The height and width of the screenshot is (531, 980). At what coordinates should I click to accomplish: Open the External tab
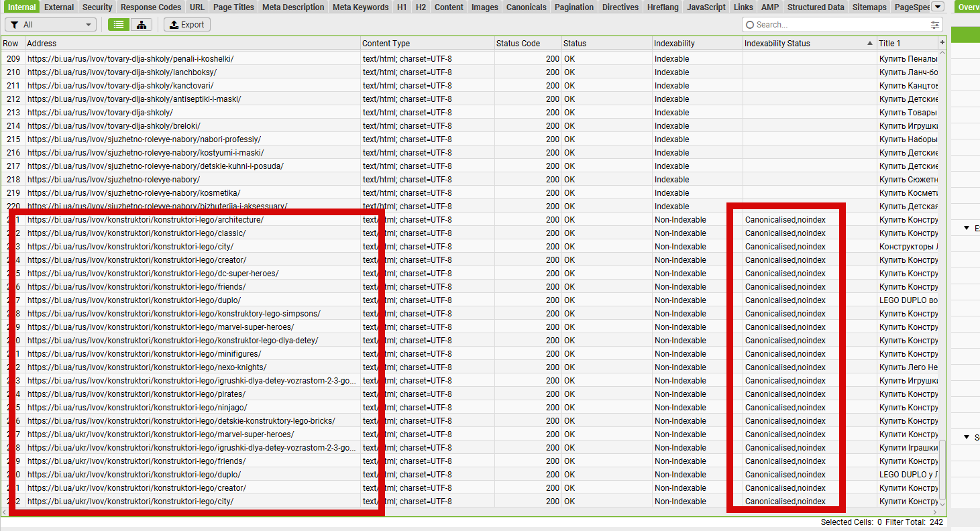pos(59,7)
